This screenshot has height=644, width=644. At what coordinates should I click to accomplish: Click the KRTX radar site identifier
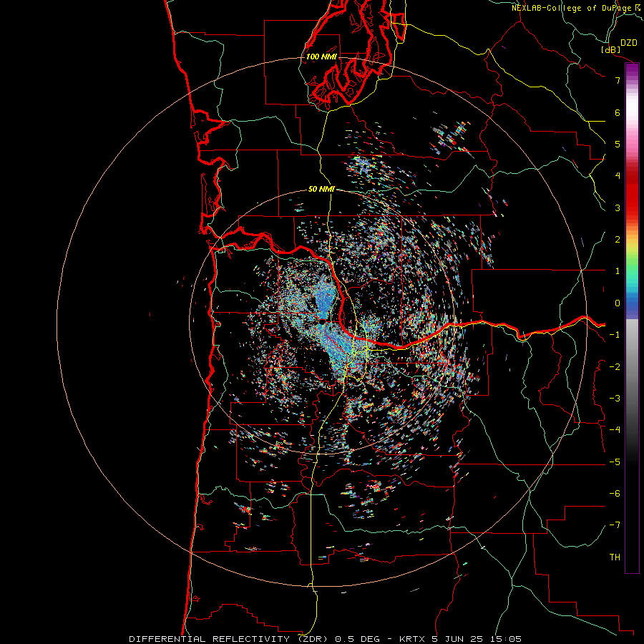coord(412,639)
